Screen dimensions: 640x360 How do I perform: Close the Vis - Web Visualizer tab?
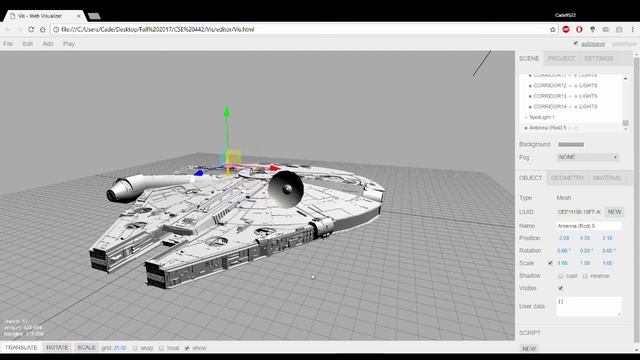78,16
